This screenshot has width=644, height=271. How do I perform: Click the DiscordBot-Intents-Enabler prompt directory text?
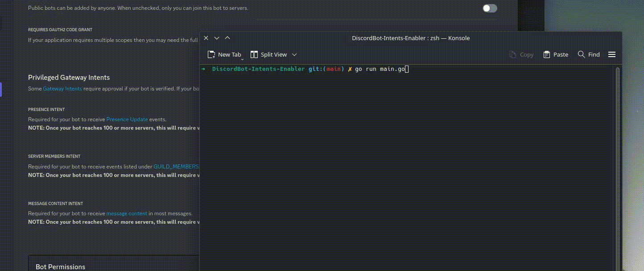tap(258, 69)
